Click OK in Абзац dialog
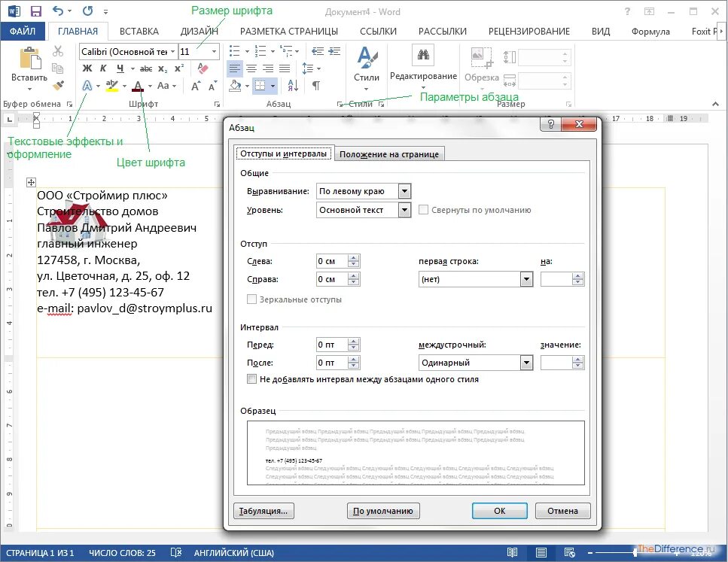Image resolution: width=728 pixels, height=562 pixels. [500, 511]
